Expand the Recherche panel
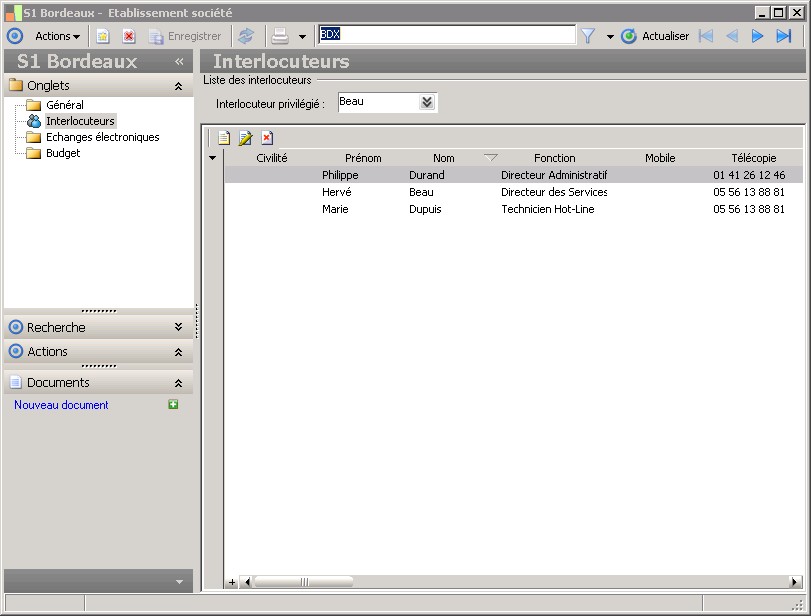Image resolution: width=811 pixels, height=616 pixels. (178, 327)
